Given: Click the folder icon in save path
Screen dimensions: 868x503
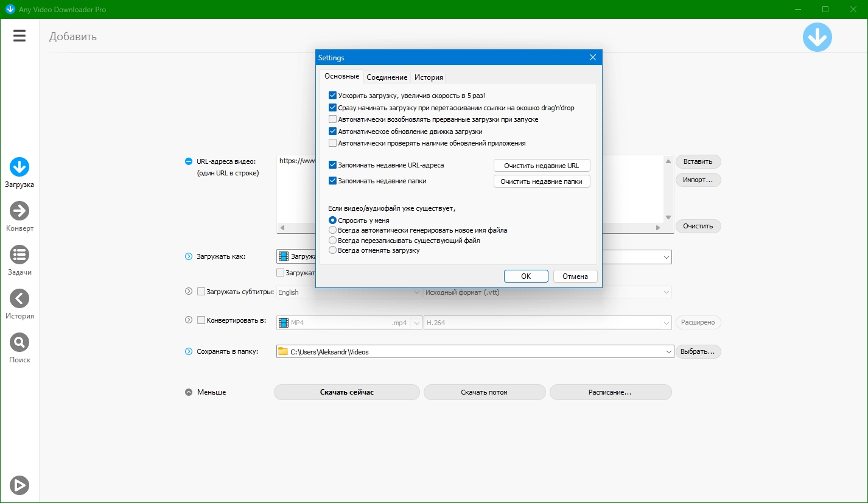Looking at the screenshot, I should coord(283,351).
